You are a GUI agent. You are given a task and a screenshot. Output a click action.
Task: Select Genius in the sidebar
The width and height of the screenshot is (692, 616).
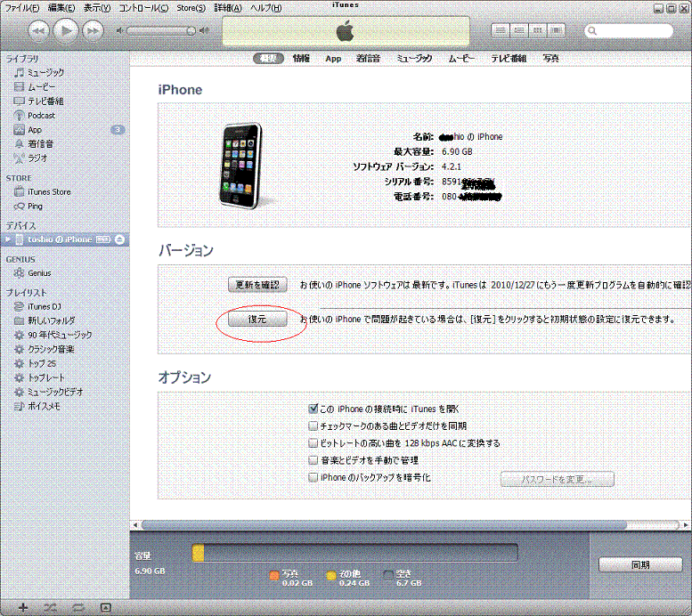coord(38,273)
